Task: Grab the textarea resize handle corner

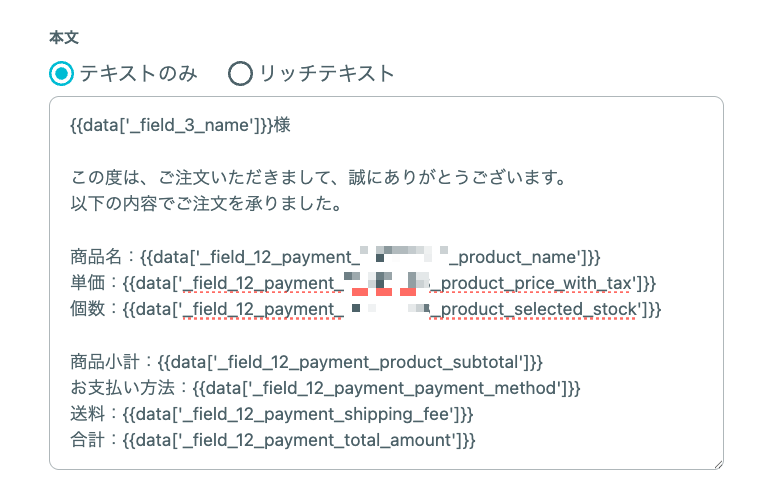Action: (x=718, y=465)
